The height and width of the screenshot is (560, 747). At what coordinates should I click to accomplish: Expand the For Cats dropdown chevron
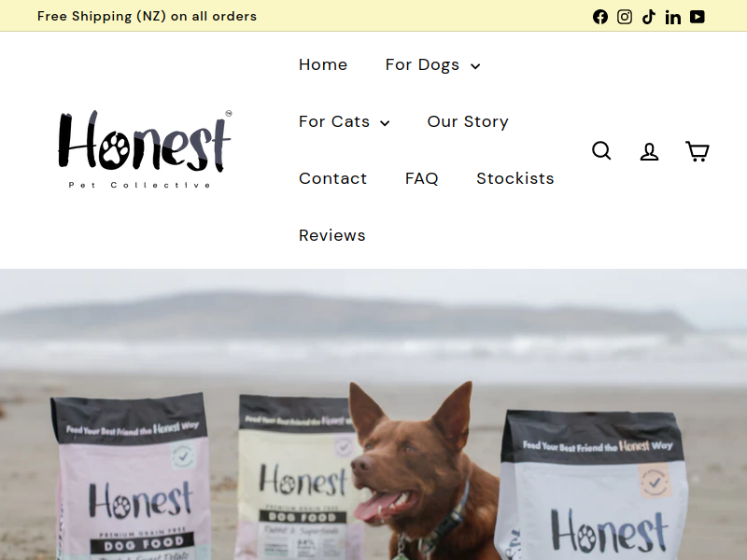[385, 123]
